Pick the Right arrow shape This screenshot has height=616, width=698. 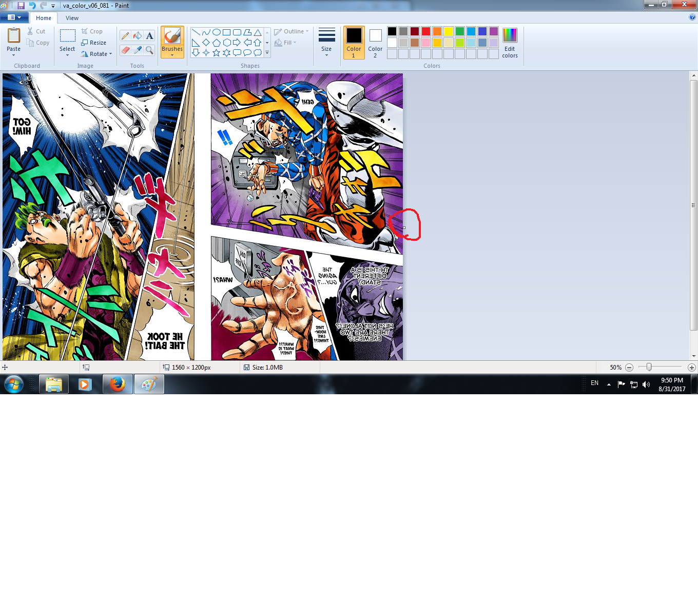(x=237, y=43)
